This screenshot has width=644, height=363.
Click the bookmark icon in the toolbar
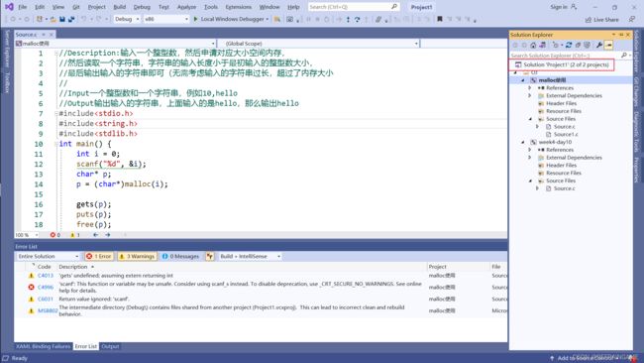click(440, 19)
